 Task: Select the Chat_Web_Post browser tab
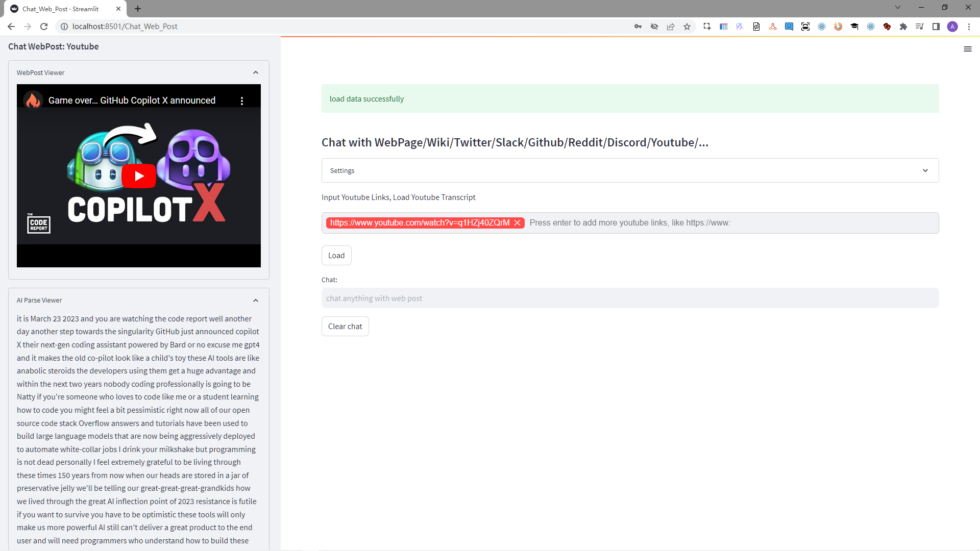(61, 9)
